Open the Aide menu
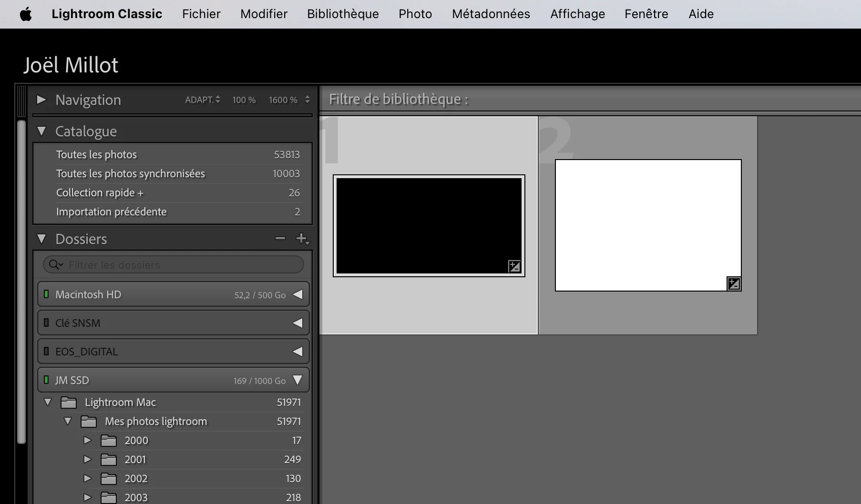The width and height of the screenshot is (861, 504). pos(701,14)
